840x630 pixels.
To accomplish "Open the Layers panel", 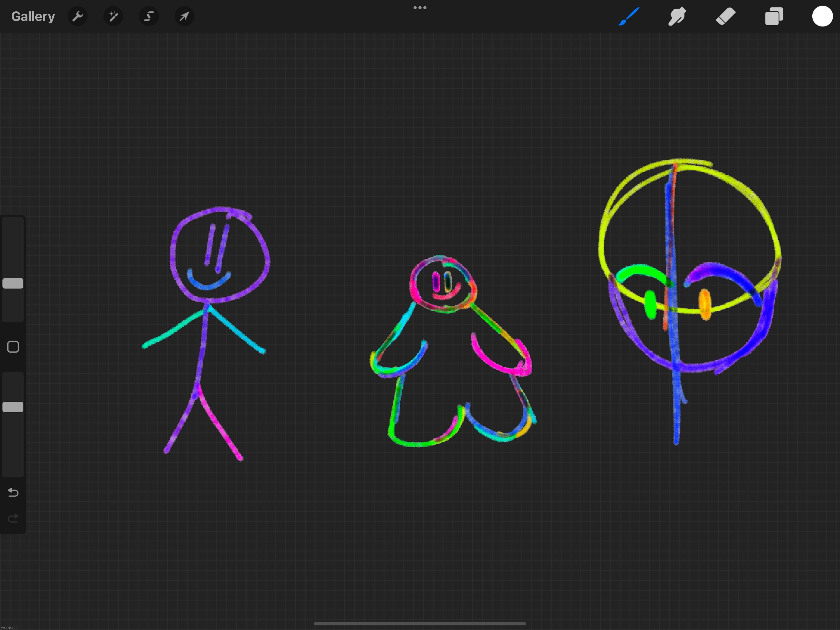I will click(774, 16).
